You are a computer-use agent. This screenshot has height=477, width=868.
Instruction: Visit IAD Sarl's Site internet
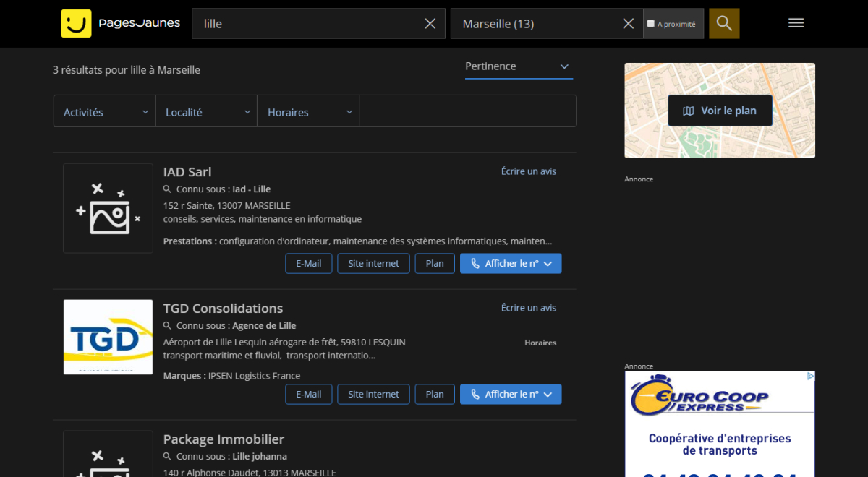pyautogui.click(x=373, y=263)
